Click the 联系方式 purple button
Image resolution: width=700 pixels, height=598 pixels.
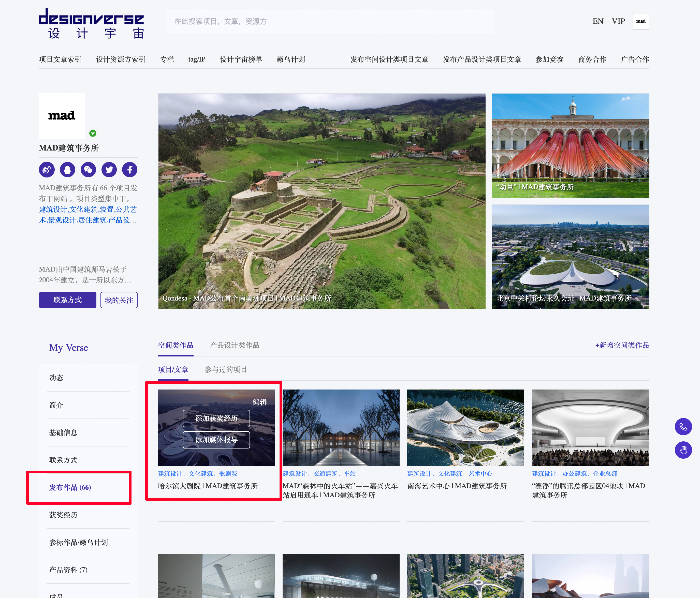coord(68,300)
